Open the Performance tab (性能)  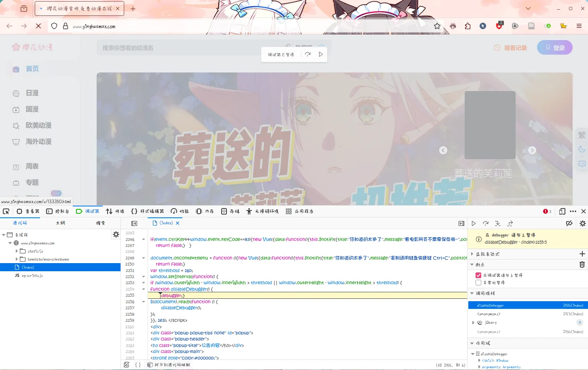coord(180,211)
